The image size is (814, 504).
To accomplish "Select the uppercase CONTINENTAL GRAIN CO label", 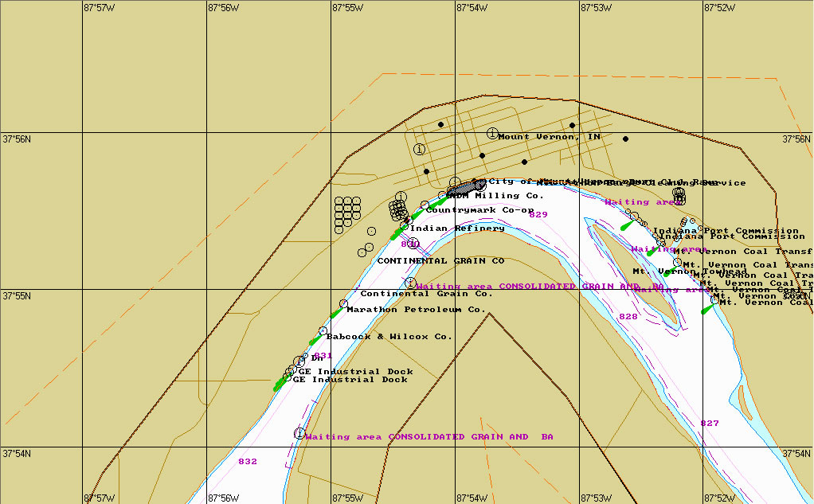I will tap(440, 261).
